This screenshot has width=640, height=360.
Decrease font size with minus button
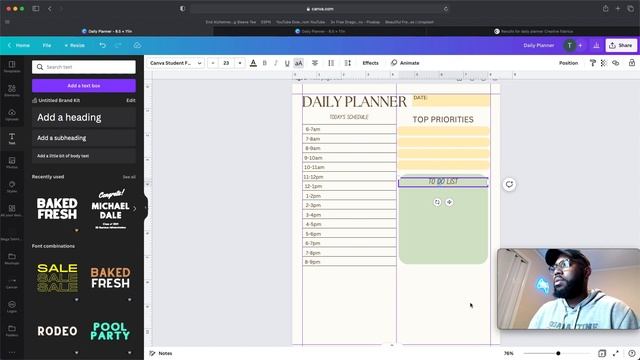(213, 63)
